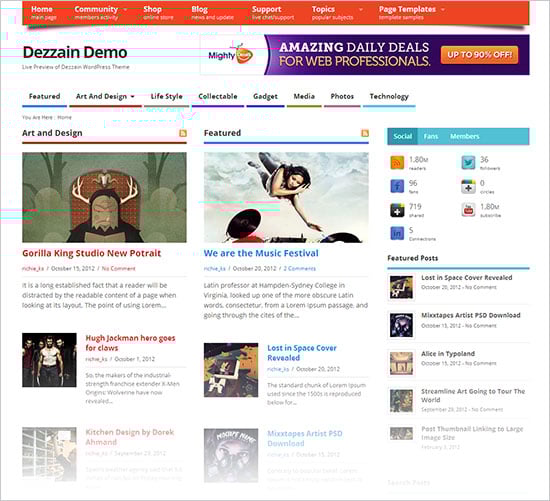Click the Google Plus circles icon
Viewport: 550px width, 501px height.
[x=468, y=186]
